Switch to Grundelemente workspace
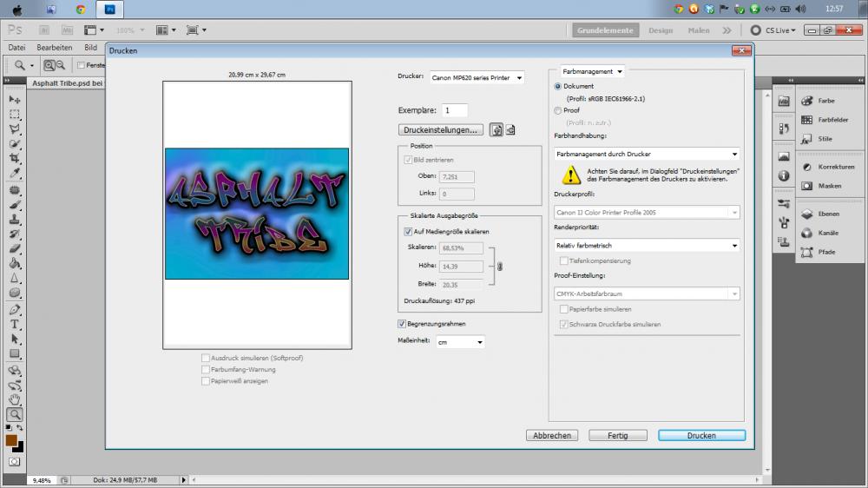 pyautogui.click(x=605, y=30)
